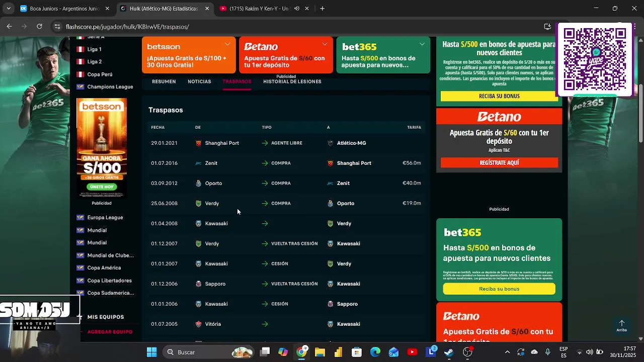Image resolution: width=644 pixels, height=362 pixels.
Task: Open Atlético-MG in the 29.01.2021 transfer row
Action: (x=351, y=143)
